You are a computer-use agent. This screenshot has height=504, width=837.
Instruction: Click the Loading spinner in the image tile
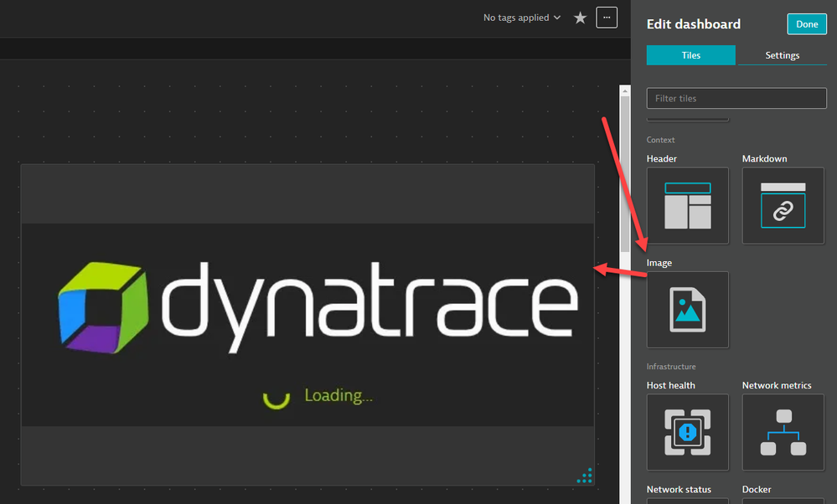276,396
